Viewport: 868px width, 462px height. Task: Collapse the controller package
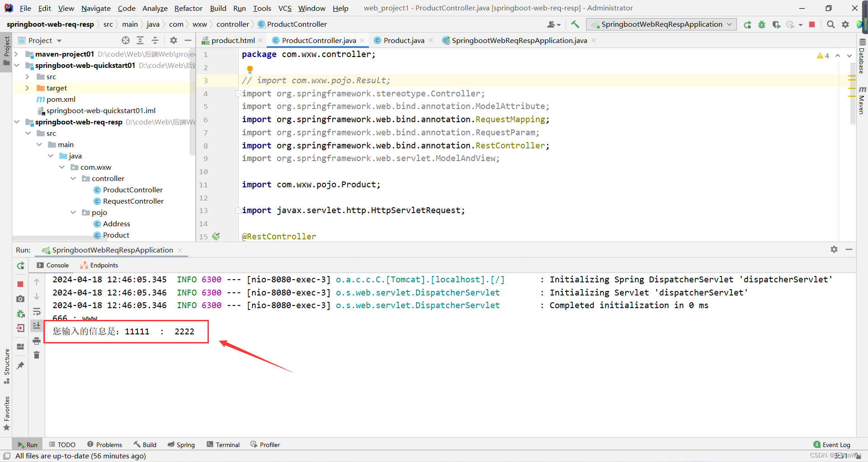click(73, 179)
